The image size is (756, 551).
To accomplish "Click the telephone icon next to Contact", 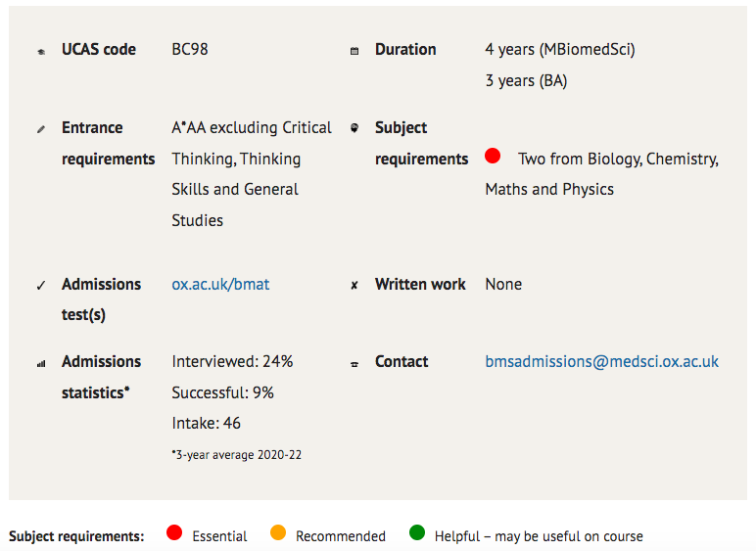I will coord(354,364).
